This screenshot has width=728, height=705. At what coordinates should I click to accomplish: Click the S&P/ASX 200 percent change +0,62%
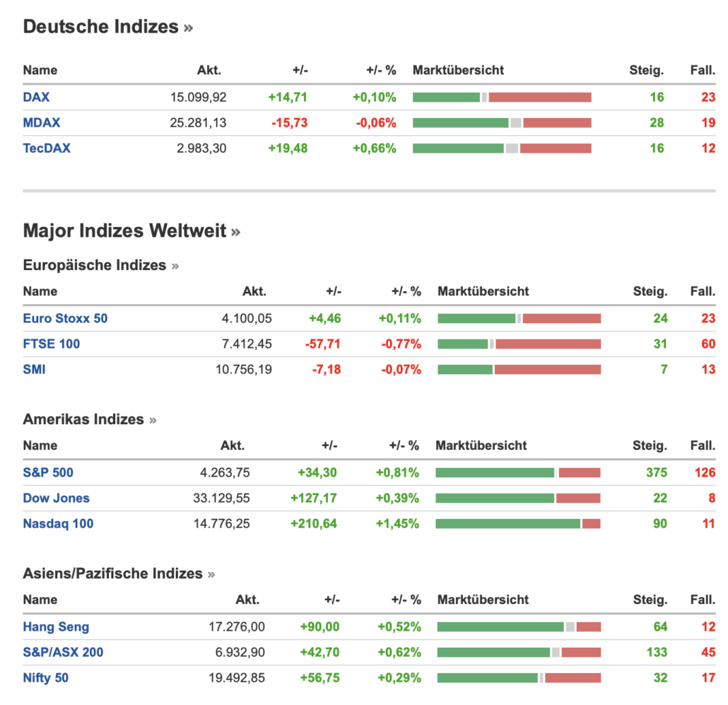point(399,652)
